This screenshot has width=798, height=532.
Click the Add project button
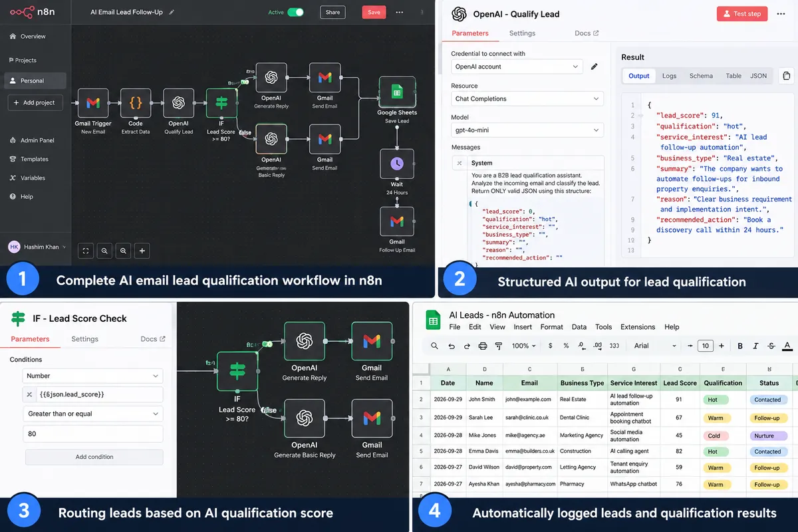35,102
